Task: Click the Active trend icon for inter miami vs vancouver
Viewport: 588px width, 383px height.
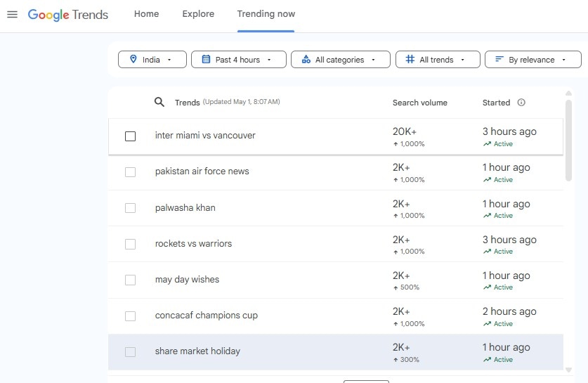Action: 487,144
